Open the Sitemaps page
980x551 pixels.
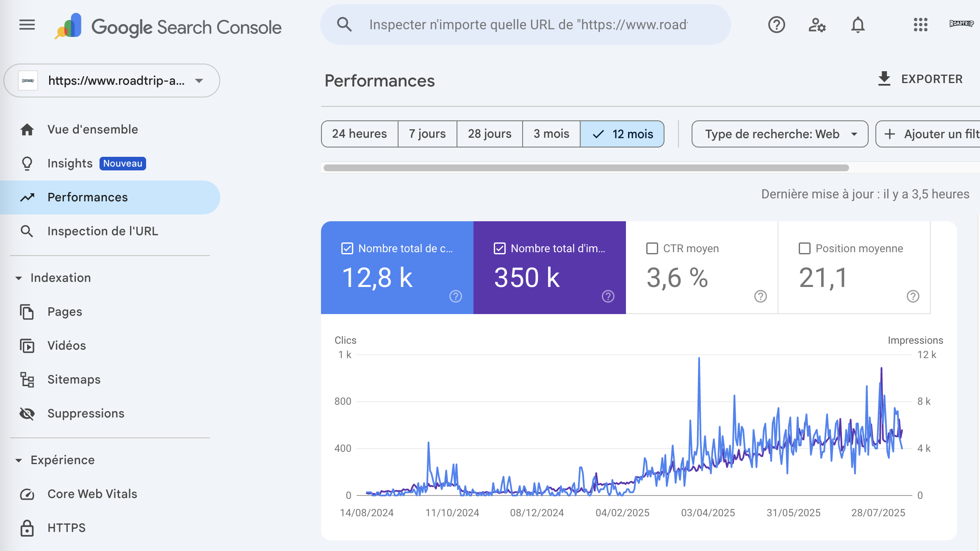point(110,380)
